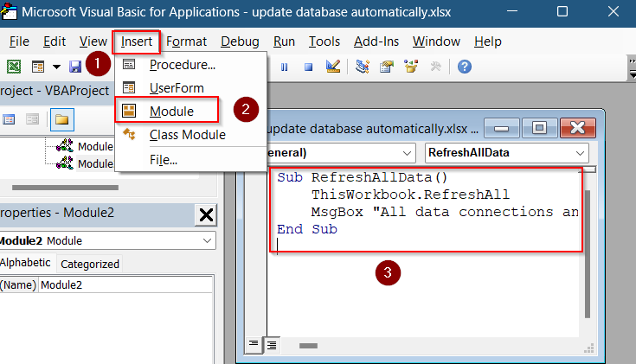
Task: Open the Add-Ins menu
Action: tap(376, 42)
